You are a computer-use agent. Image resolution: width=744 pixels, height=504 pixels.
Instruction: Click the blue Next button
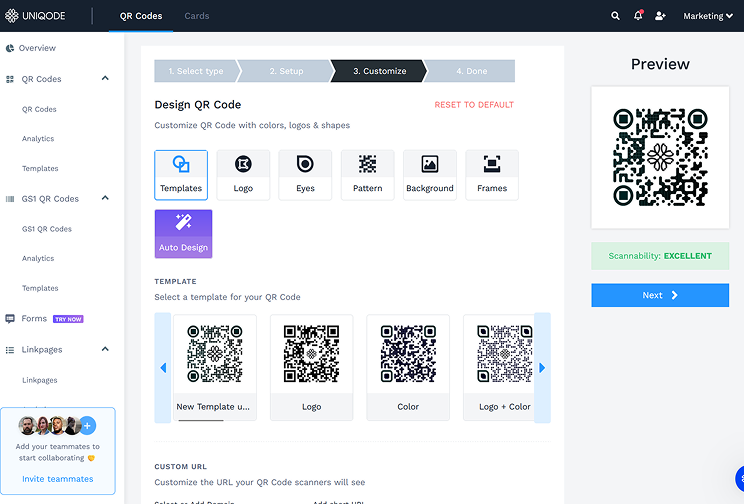coord(660,295)
